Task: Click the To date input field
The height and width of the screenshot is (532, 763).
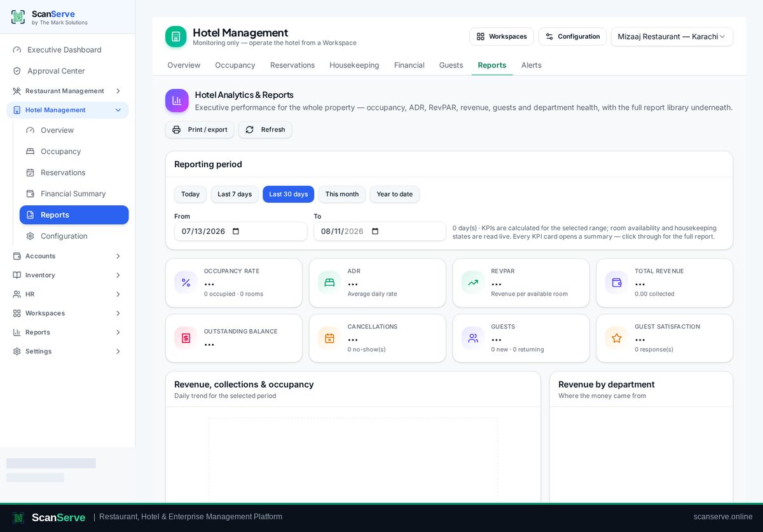Action: [380, 231]
